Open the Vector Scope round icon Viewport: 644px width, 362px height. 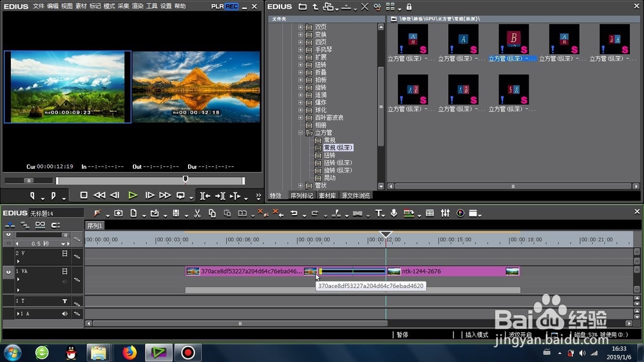pyautogui.click(x=460, y=213)
